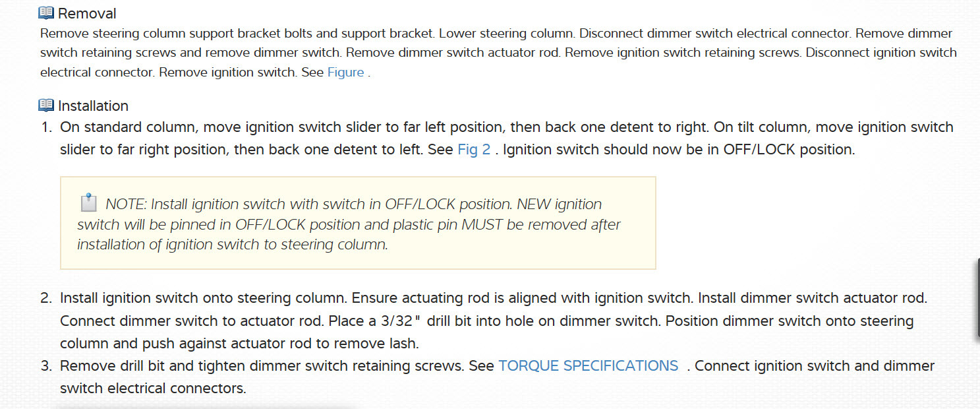The image size is (980, 409).
Task: Open the Figure link in Removal section
Action: (x=345, y=72)
